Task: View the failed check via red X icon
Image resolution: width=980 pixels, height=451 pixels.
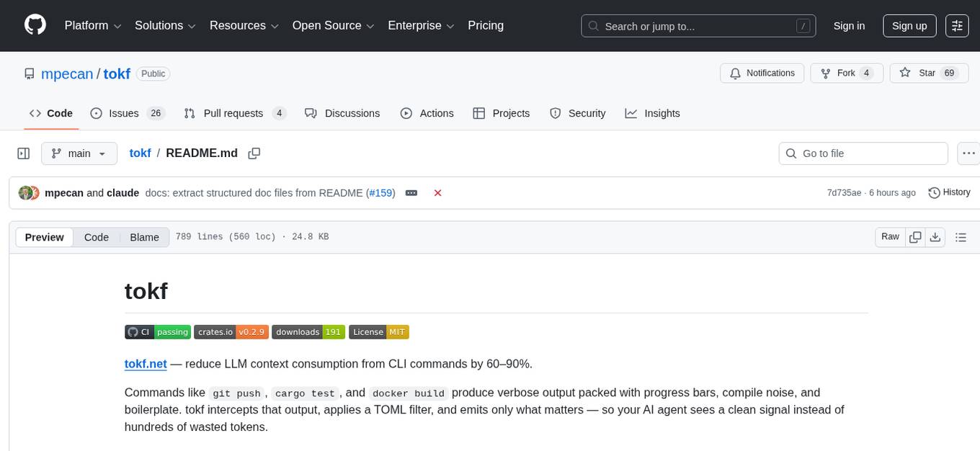Action: pos(437,192)
